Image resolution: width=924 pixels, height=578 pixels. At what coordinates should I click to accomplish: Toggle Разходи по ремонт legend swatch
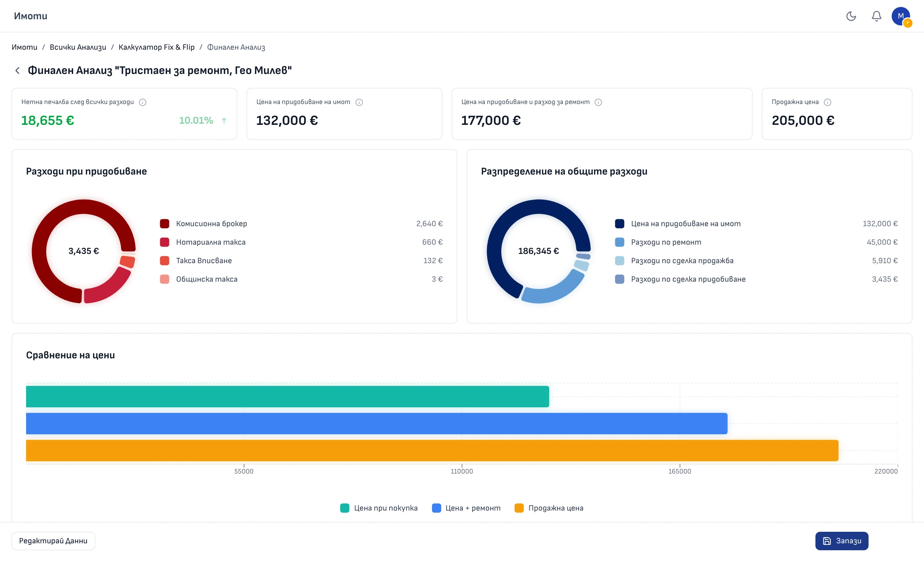coord(619,242)
